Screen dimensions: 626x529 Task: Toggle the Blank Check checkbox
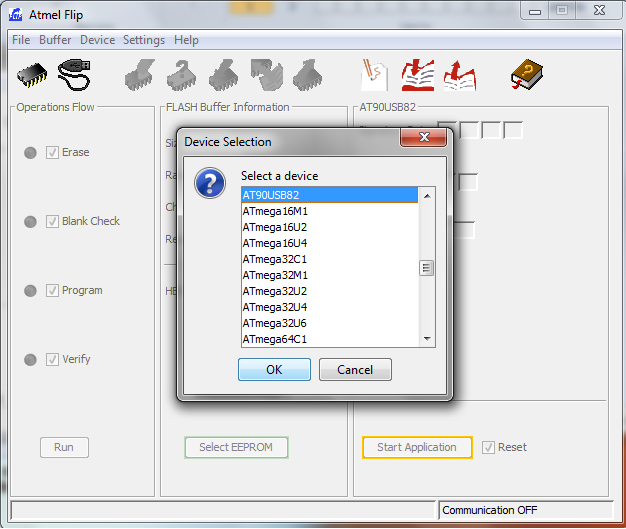[x=52, y=221]
